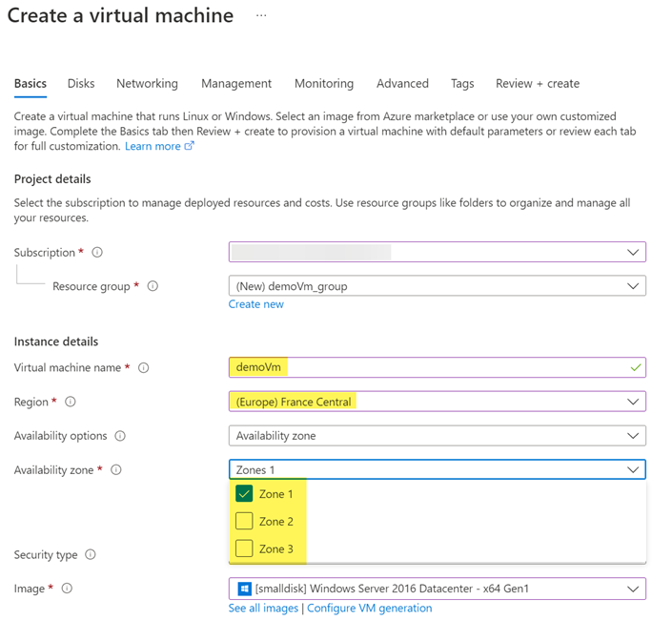The height and width of the screenshot is (621, 672).
Task: Click the Image info icon
Action: pyautogui.click(x=67, y=588)
